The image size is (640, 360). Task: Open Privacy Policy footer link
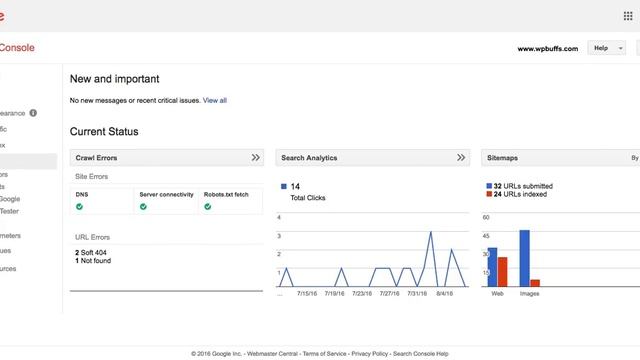point(370,353)
